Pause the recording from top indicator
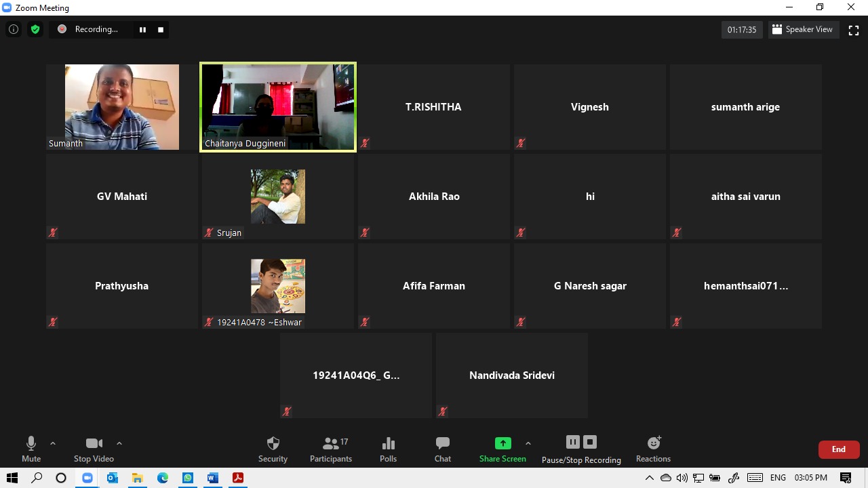Image resolution: width=868 pixels, height=488 pixels. (x=142, y=29)
